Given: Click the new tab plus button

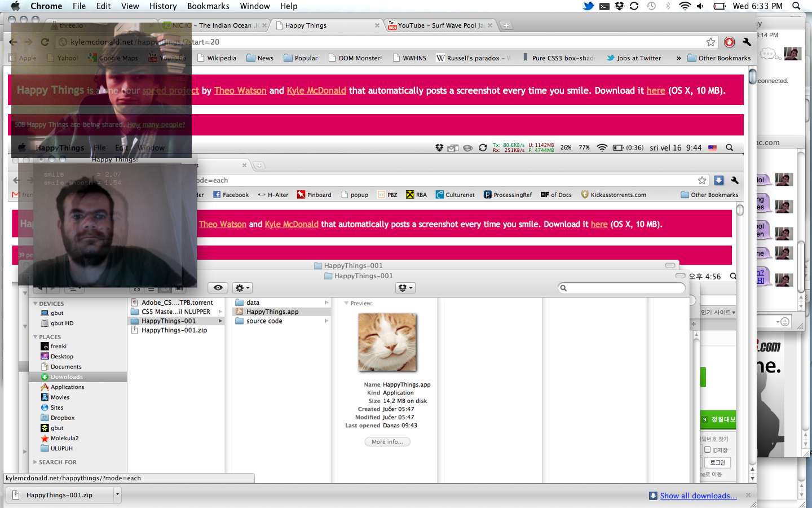Looking at the screenshot, I should click(x=506, y=25).
